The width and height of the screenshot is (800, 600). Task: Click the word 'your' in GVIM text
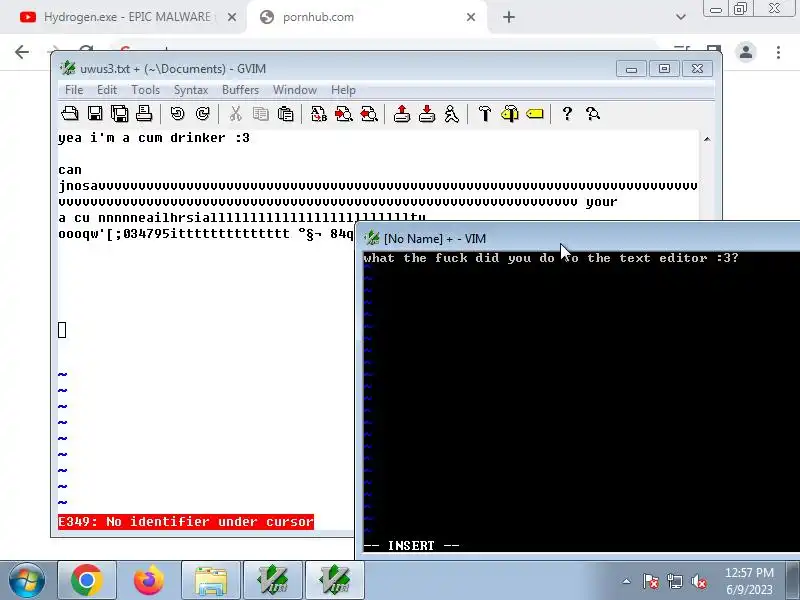[602, 202]
